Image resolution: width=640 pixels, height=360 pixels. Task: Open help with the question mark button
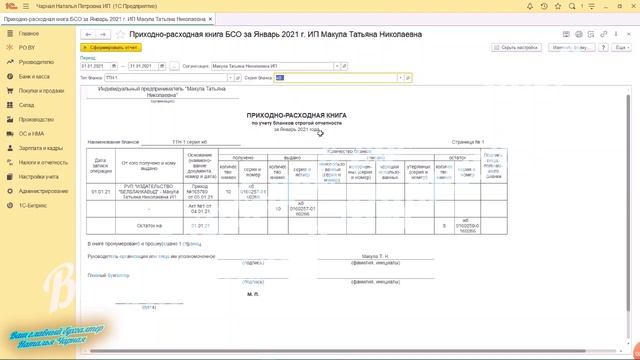click(603, 48)
